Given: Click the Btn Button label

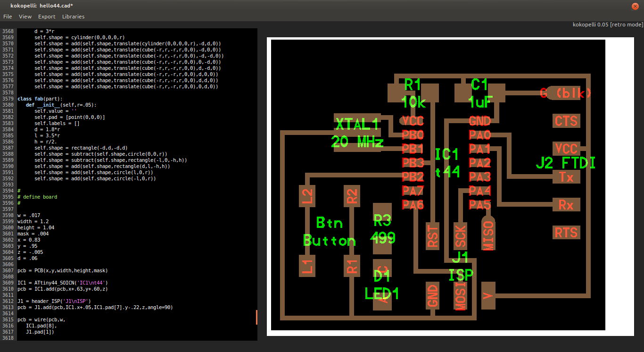Looking at the screenshot, I should click(330, 232).
